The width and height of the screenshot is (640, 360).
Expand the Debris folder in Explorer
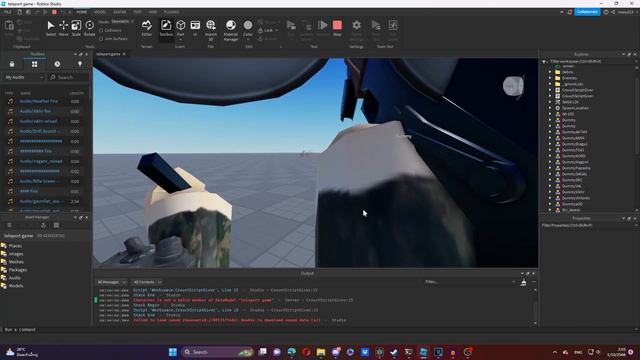[550, 72]
